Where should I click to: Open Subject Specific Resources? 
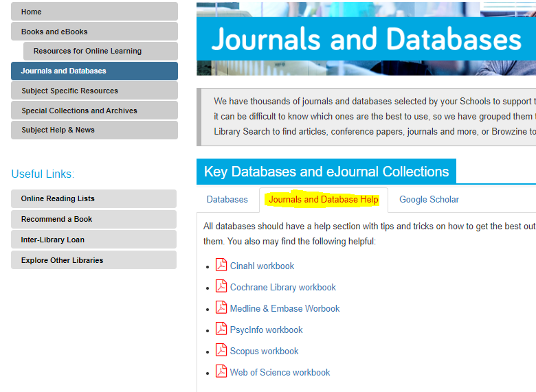94,91
